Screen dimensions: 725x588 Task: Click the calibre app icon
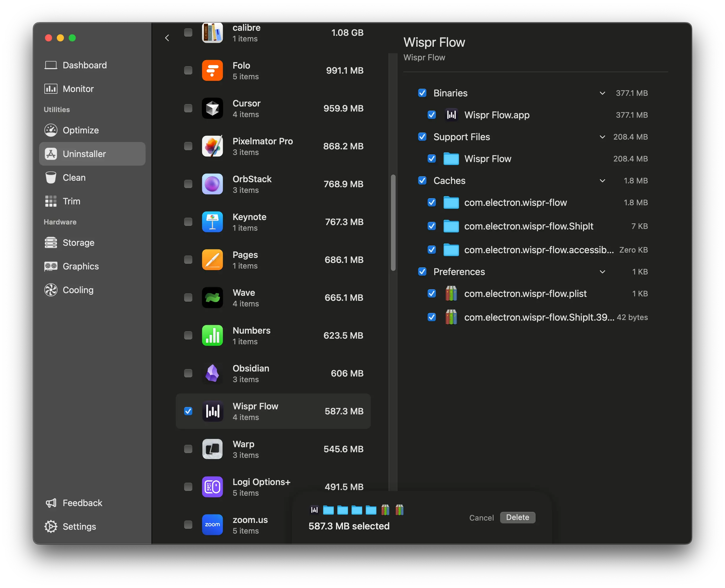[212, 33]
